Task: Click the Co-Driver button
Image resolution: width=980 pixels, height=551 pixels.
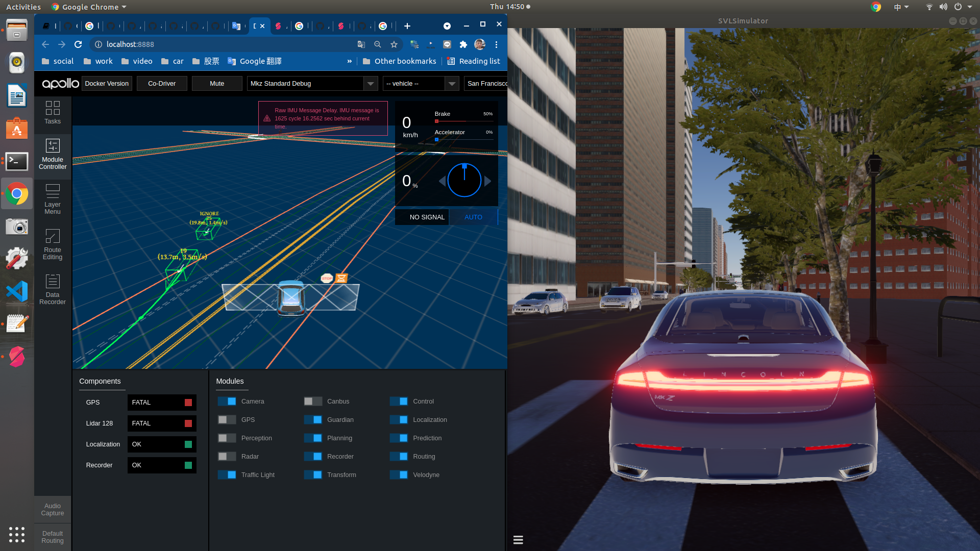Action: tap(162, 84)
